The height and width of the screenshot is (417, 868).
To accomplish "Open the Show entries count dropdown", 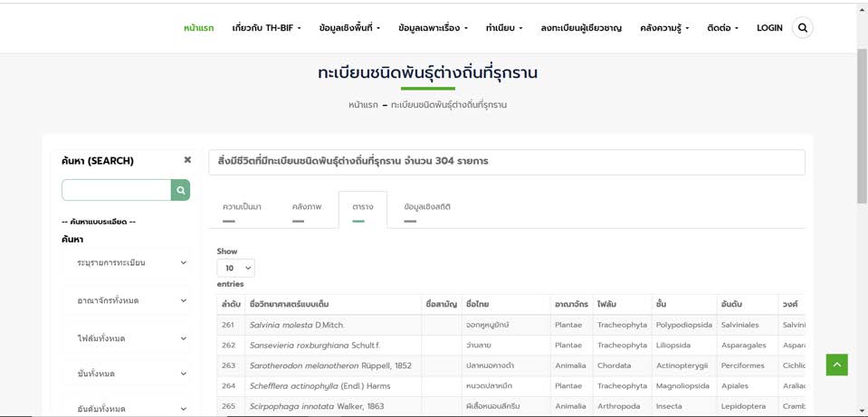I will point(235,268).
